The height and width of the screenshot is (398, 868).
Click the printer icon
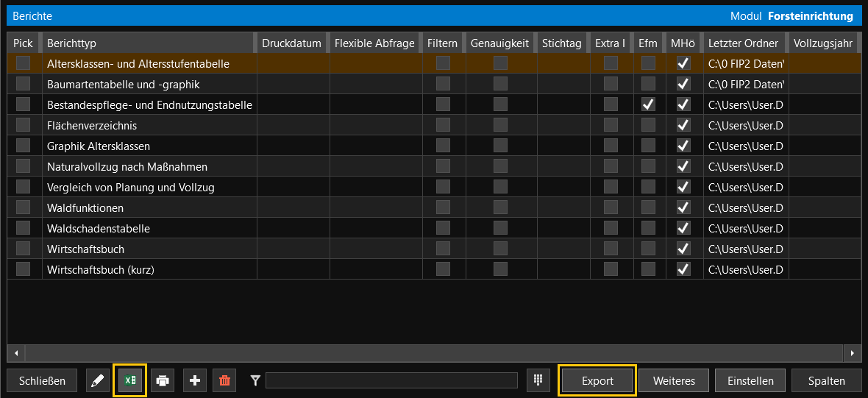coord(163,380)
